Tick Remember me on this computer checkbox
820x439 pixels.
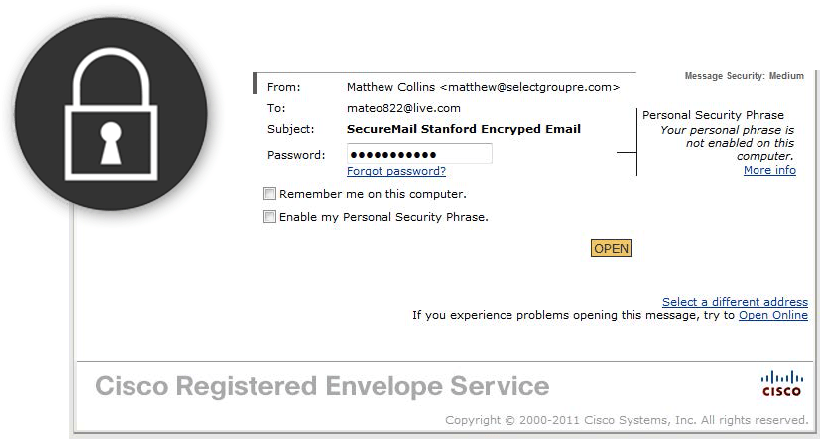pos(269,194)
